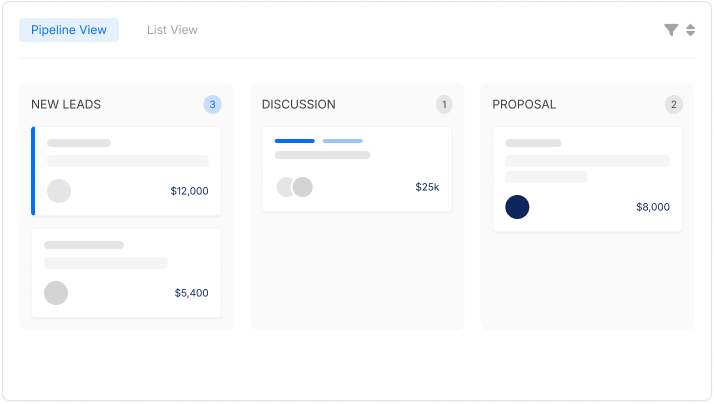Click the DISCUSSION column header
This screenshot has width=714, height=404.
pyautogui.click(x=299, y=104)
